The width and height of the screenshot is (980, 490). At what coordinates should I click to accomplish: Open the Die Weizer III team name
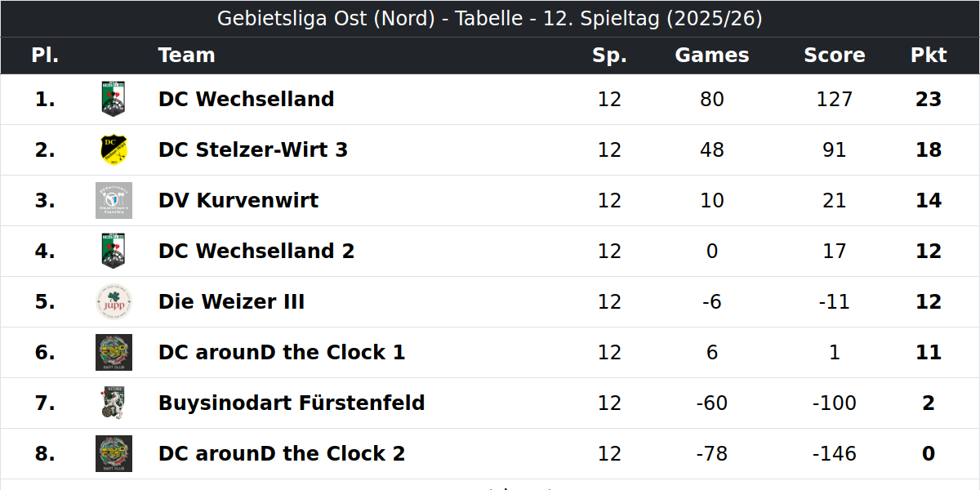232,301
